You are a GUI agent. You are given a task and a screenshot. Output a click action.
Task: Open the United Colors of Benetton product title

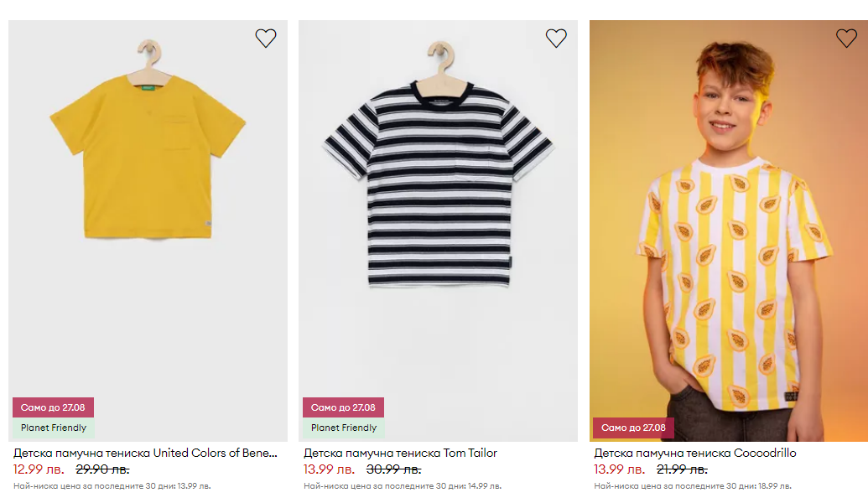tap(145, 453)
